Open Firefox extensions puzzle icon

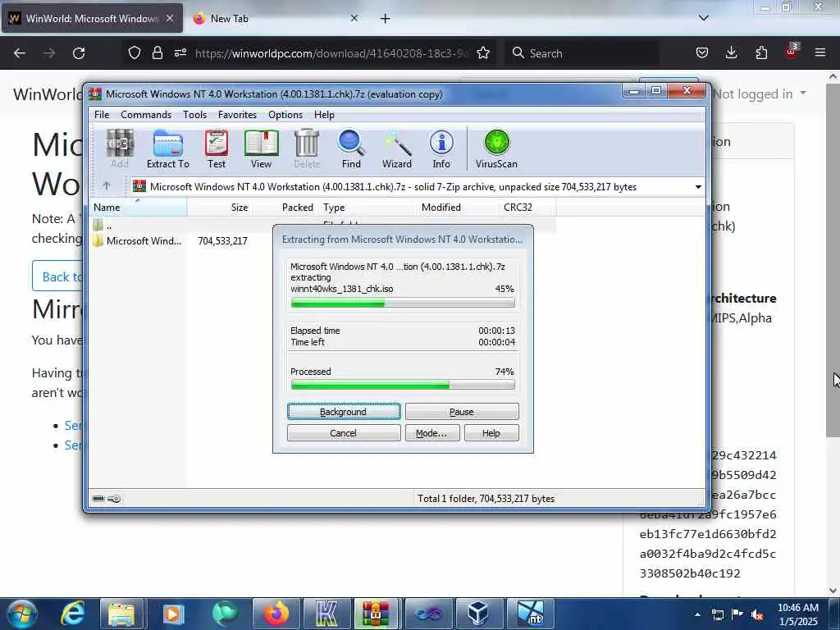(761, 52)
